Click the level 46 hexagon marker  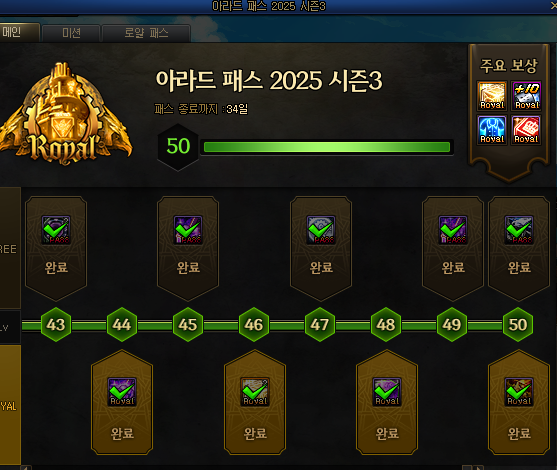254,325
